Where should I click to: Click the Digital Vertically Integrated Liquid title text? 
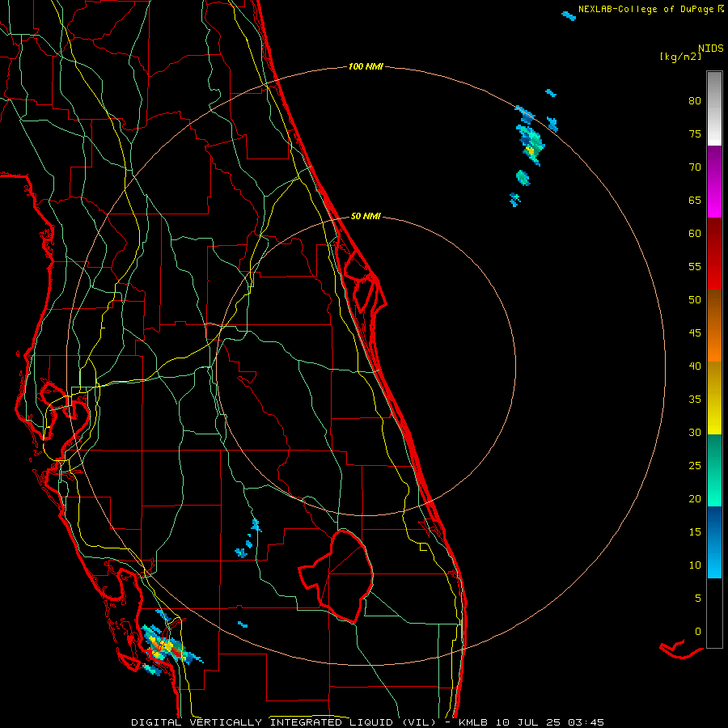(284, 722)
